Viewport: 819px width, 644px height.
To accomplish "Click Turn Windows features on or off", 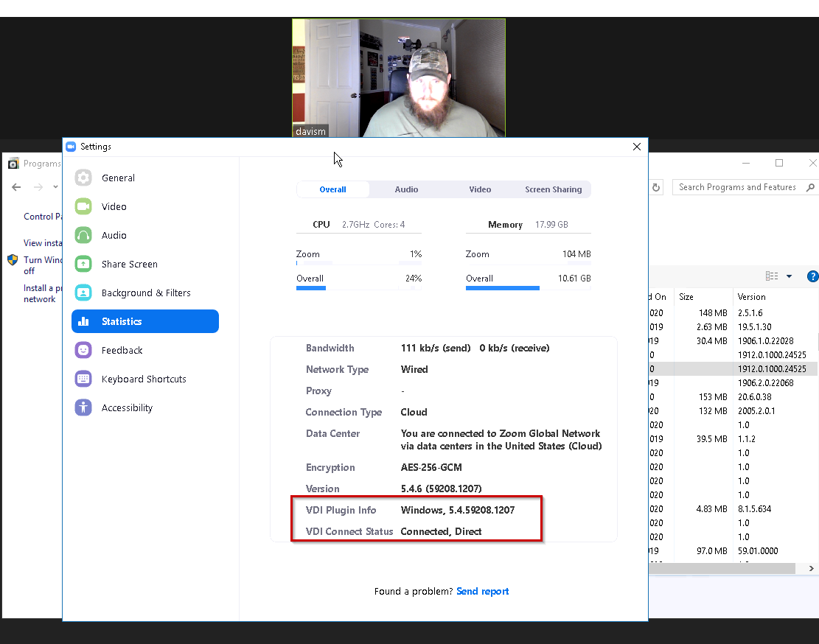I will 43,265.
